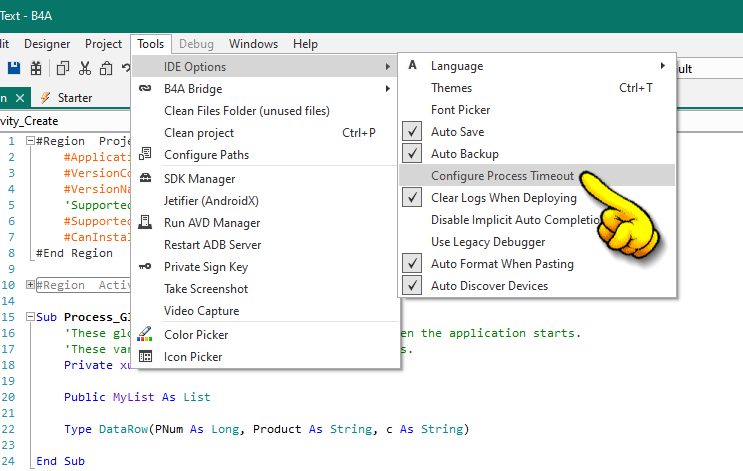Collapse the Region Project code block
Image resolution: width=743 pixels, height=471 pixels.
coord(30,142)
